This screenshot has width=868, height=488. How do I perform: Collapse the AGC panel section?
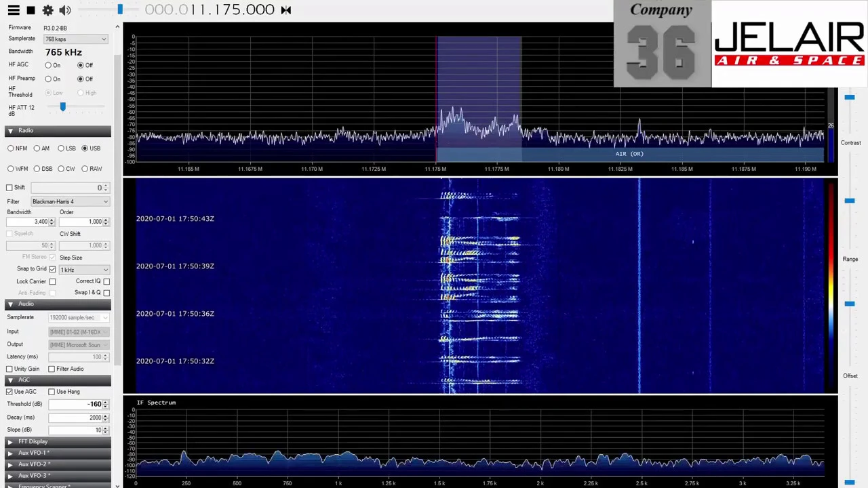click(58, 380)
